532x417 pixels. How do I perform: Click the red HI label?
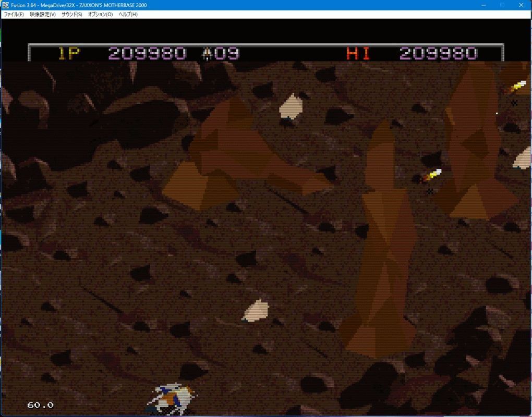358,53
